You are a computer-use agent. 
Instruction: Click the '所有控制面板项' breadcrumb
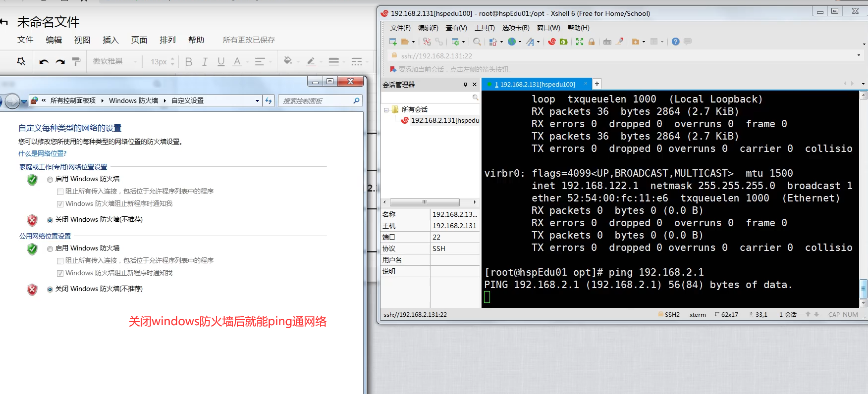coord(73,100)
